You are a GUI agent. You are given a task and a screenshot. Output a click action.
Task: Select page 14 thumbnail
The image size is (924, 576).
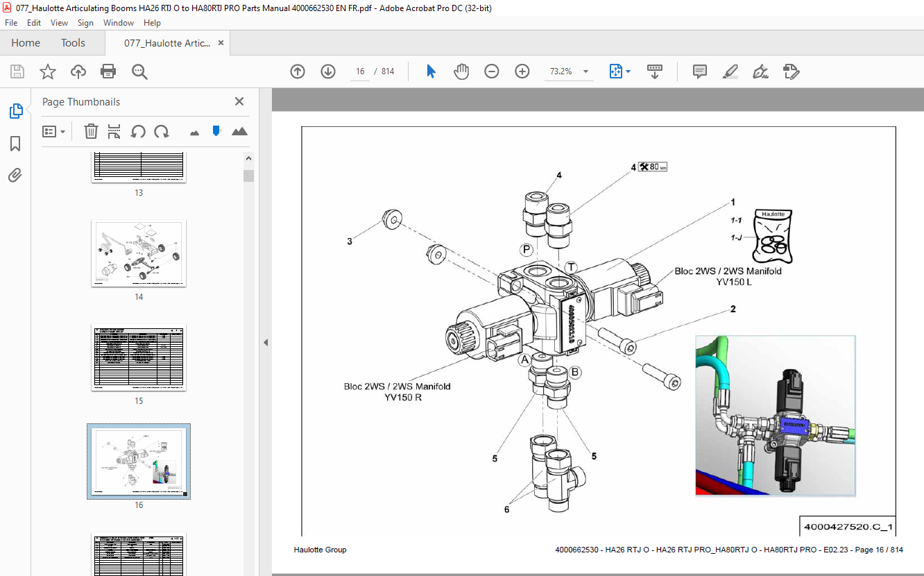point(139,253)
